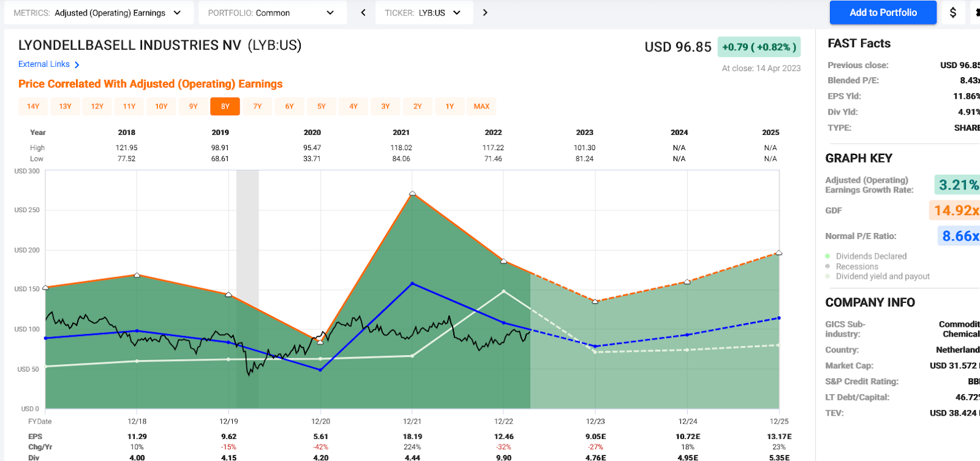
Task: Click the 2021 earnings peak triangle marker
Action: point(412,194)
